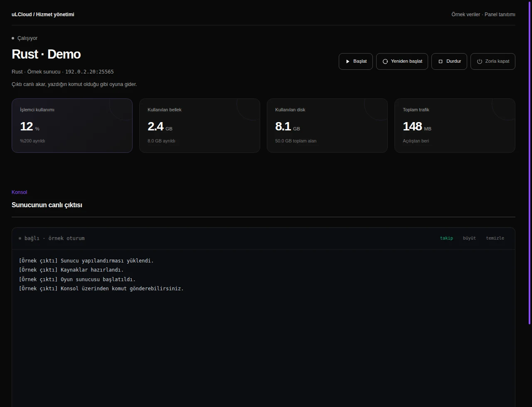Viewport: 532px width, 407px height.
Task: Click the 148 MB traffic value
Action: tap(417, 126)
